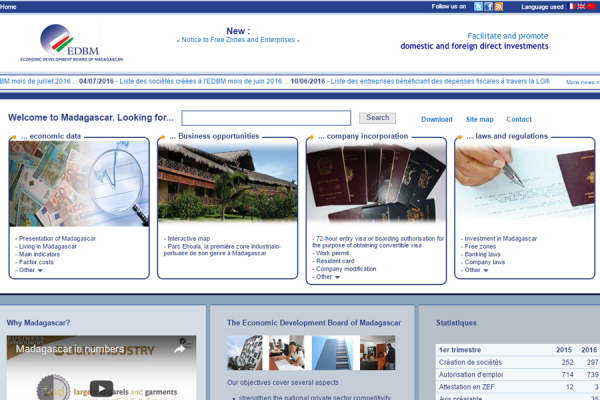Viewport: 600px width, 400px height.
Task: Open the Interactive map link
Action: pyautogui.click(x=188, y=239)
